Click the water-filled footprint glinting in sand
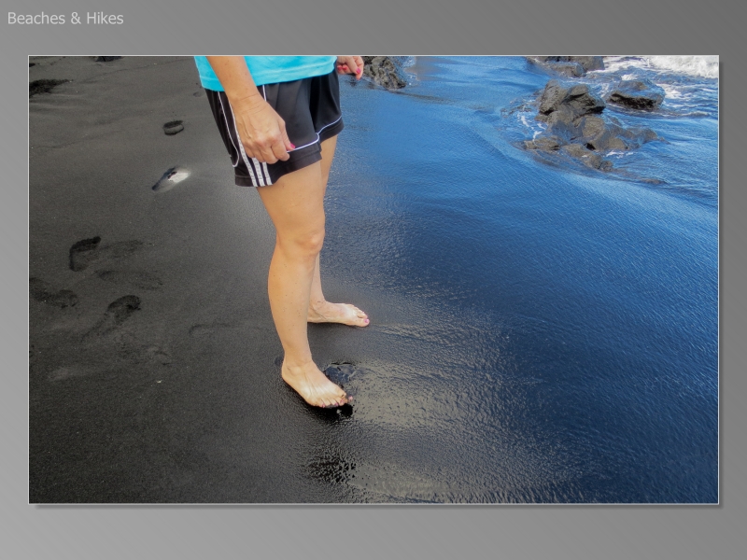Viewport: 747px width, 560px height. coord(170,177)
